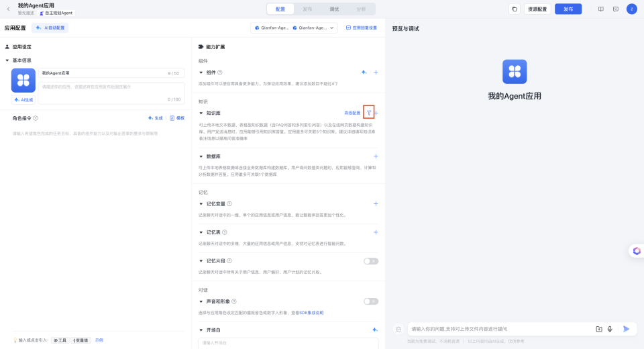Collapse the 数据库 section arrow
The image size is (644, 349).
(201, 156)
